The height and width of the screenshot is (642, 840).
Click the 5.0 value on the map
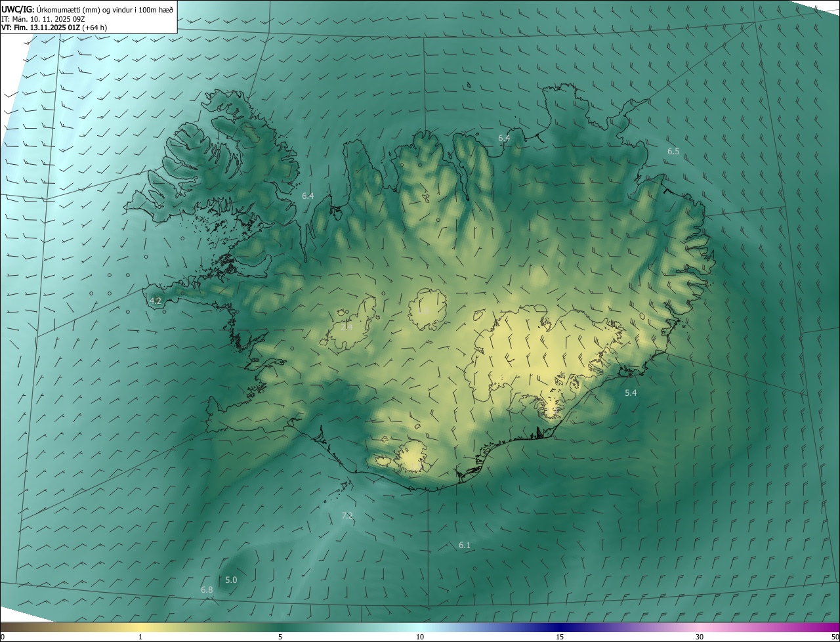pos(231,580)
